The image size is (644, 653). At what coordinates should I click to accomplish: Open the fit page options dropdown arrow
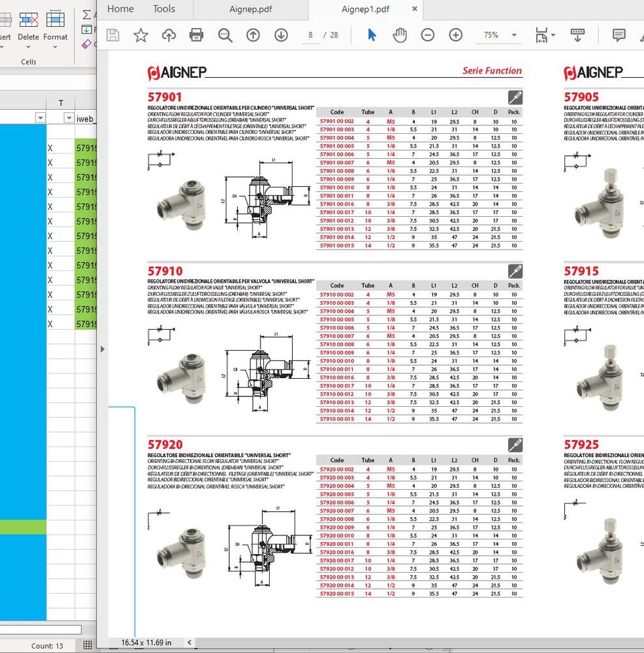pyautogui.click(x=553, y=35)
